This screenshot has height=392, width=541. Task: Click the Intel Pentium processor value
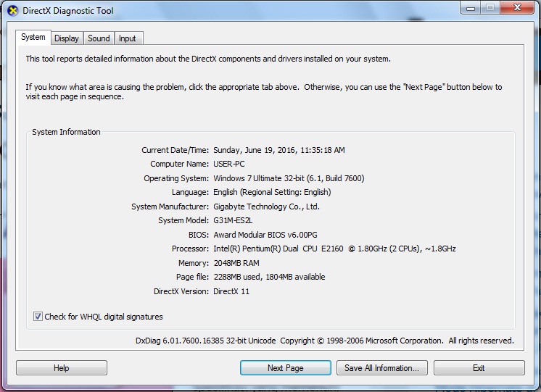[x=334, y=249]
